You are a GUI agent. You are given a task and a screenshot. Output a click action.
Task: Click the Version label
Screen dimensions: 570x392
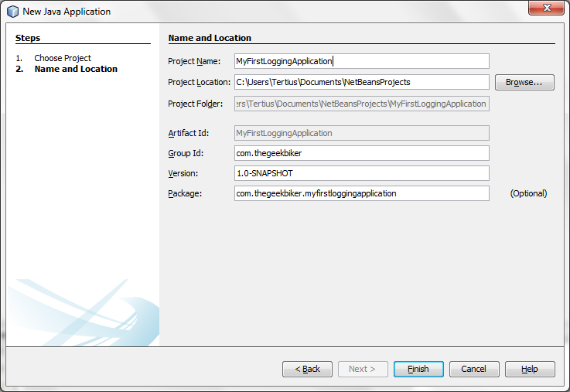click(183, 174)
